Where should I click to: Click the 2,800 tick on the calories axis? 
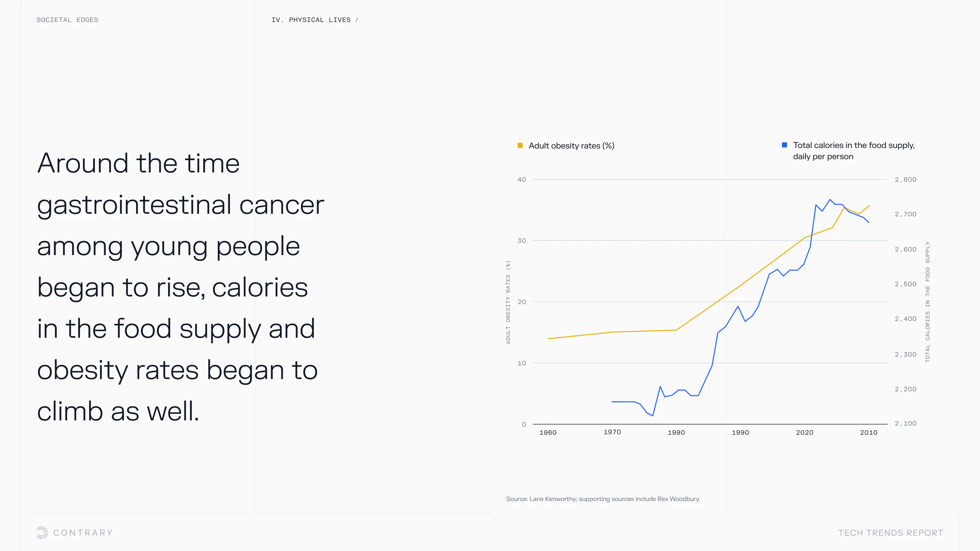point(905,180)
